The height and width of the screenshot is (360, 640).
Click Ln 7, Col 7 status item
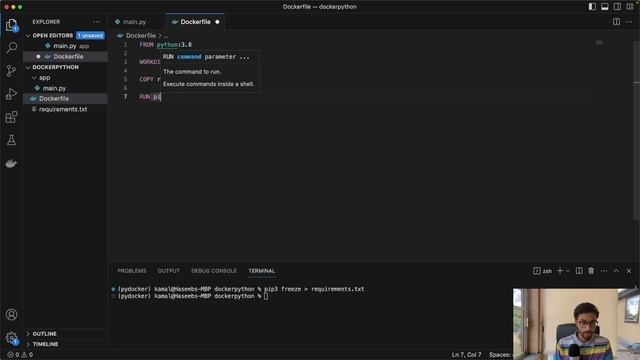[x=466, y=355]
